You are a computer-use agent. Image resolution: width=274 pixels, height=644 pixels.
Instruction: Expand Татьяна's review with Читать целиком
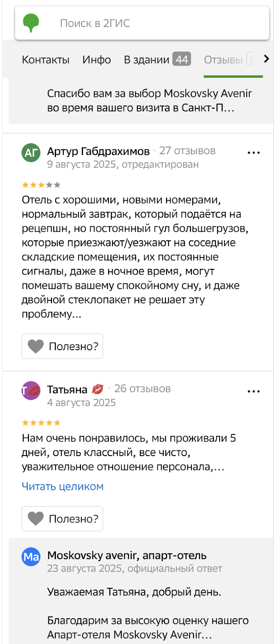pyautogui.click(x=62, y=486)
